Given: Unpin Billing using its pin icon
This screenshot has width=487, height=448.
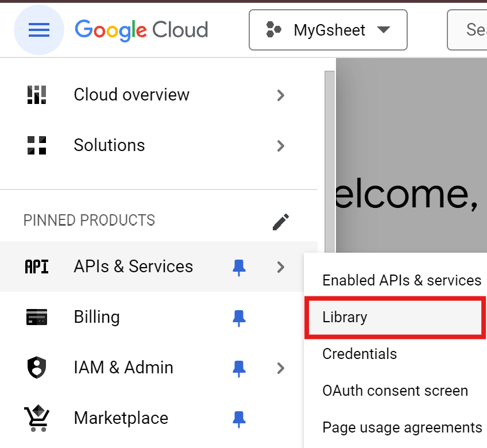Looking at the screenshot, I should pyautogui.click(x=239, y=318).
